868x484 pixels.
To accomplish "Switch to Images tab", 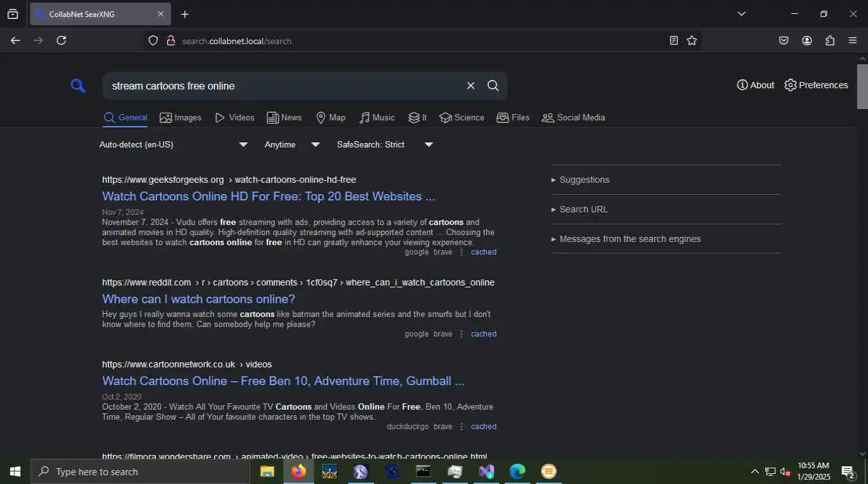I will [180, 117].
